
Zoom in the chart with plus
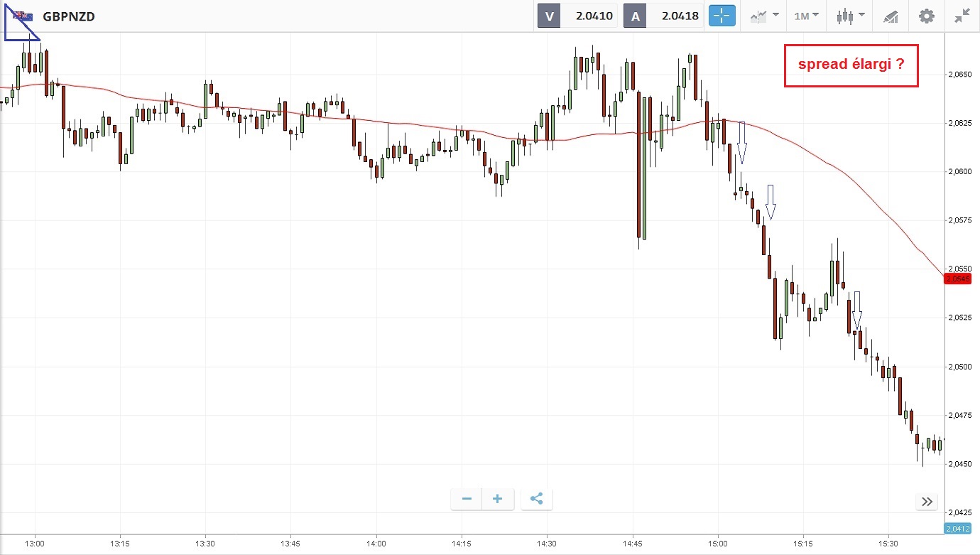tap(498, 499)
